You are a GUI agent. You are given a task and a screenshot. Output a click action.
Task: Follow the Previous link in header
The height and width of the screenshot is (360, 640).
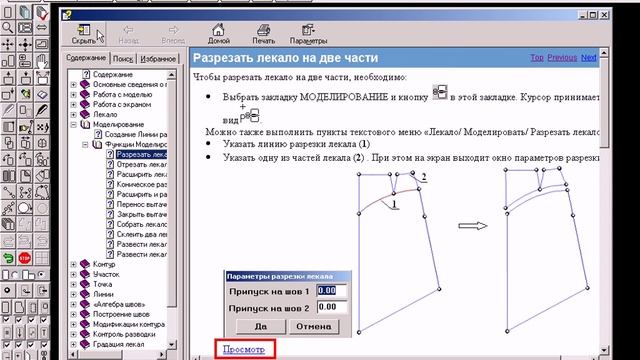562,58
